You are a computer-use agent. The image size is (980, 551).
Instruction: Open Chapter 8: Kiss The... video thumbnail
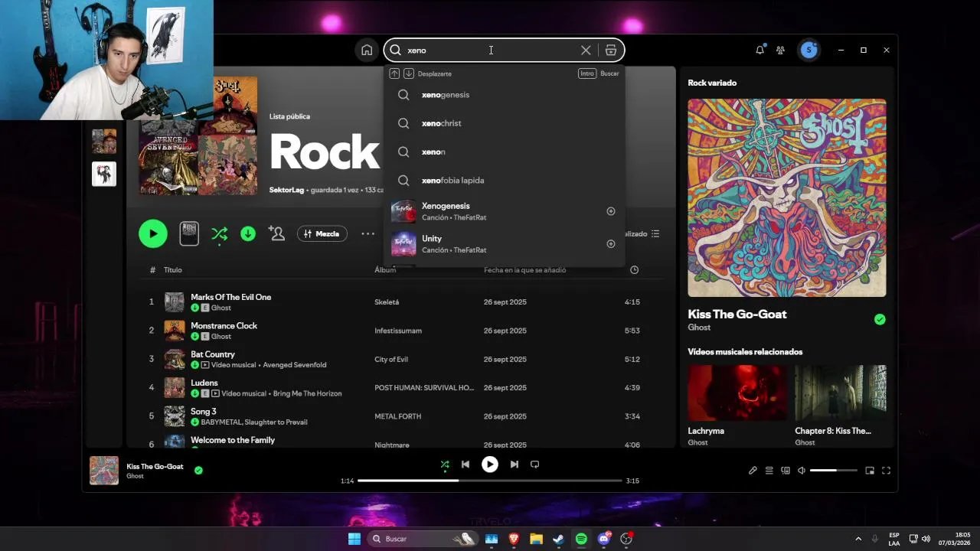[841, 393]
